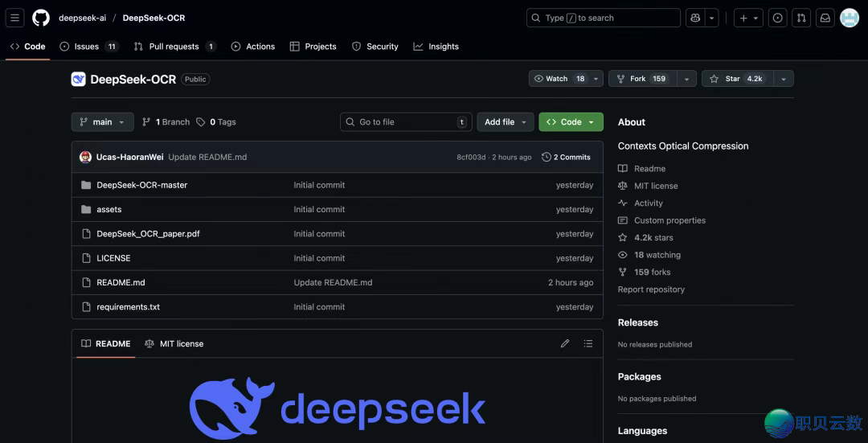
Task: Click the assets folder icon
Action: coord(86,209)
